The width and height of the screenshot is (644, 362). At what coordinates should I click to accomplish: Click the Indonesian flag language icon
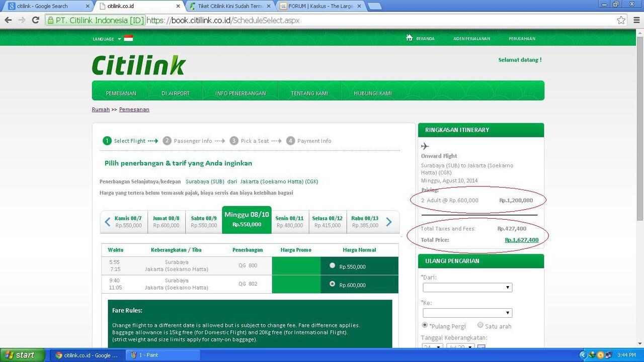tap(128, 38)
